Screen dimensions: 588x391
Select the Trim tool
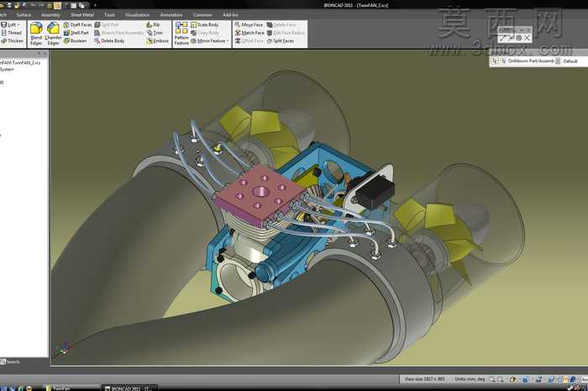click(x=155, y=33)
